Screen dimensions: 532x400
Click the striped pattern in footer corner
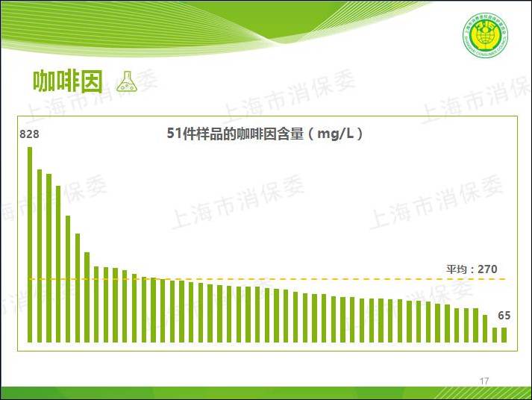pyautogui.click(x=482, y=393)
